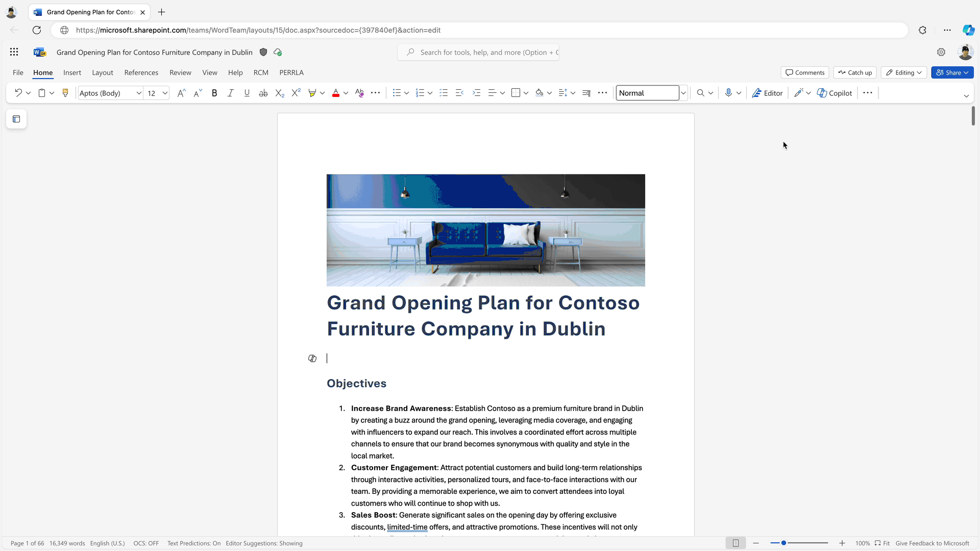Click the zoom slider handle
Screen dimensions: 980x551
(783, 543)
